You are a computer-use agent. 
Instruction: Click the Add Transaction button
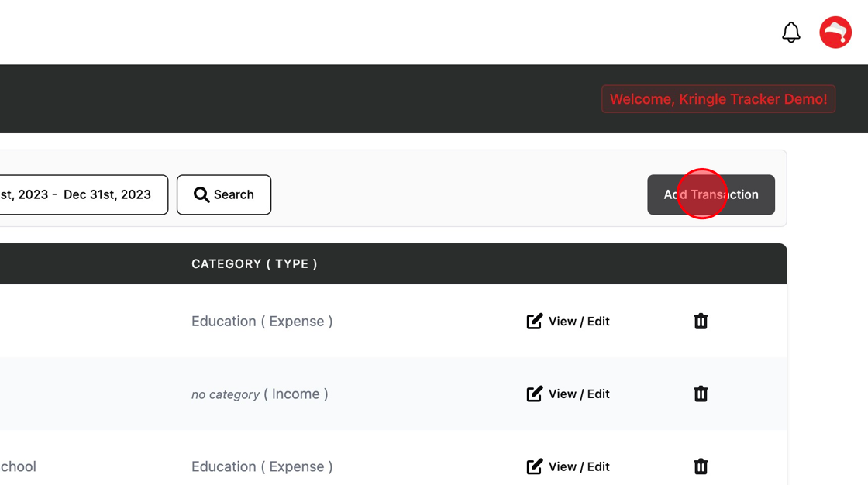pos(711,194)
